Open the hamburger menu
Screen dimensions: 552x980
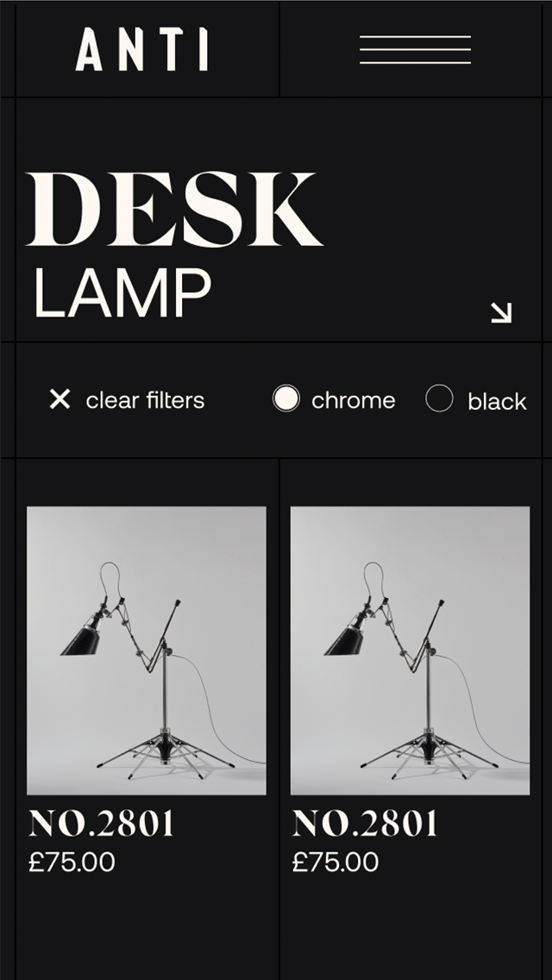(x=415, y=50)
